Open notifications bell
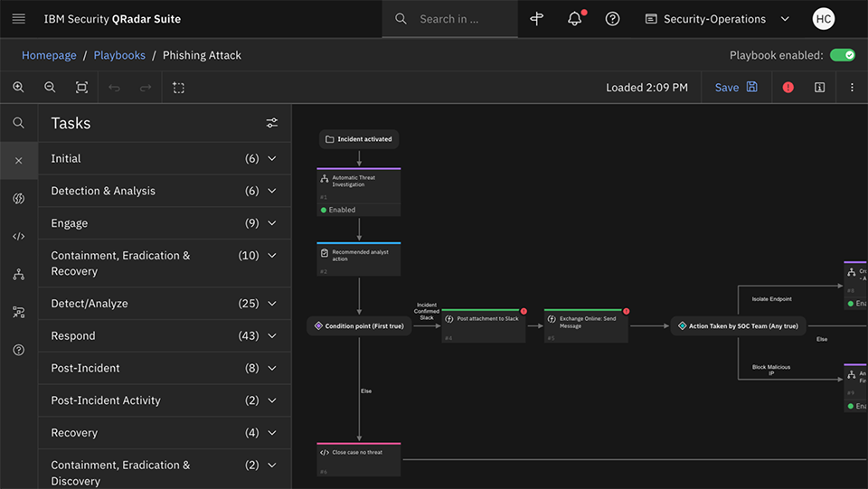Viewport: 868px width, 489px height. point(575,19)
